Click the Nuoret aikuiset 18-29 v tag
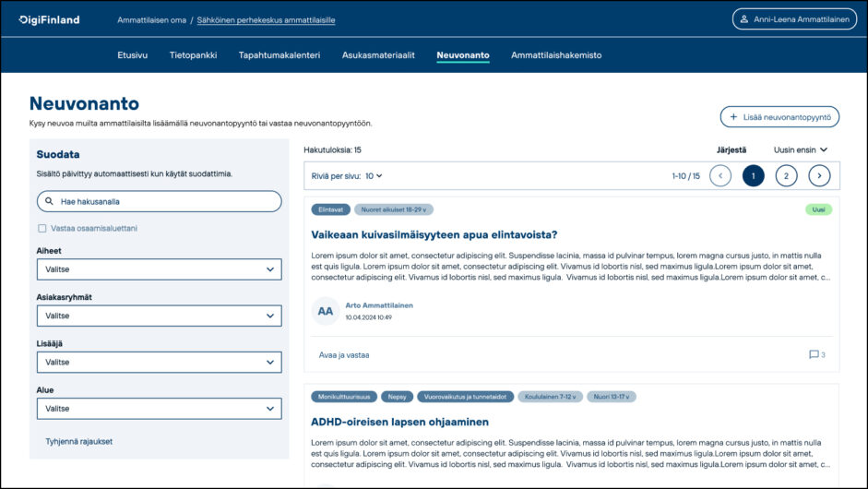This screenshot has width=868, height=489. coord(394,209)
